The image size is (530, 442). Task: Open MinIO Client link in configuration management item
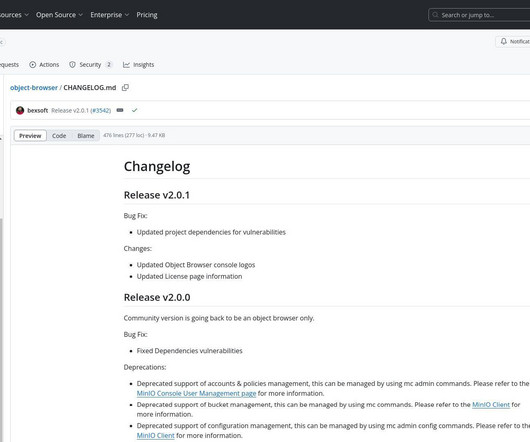point(155,436)
